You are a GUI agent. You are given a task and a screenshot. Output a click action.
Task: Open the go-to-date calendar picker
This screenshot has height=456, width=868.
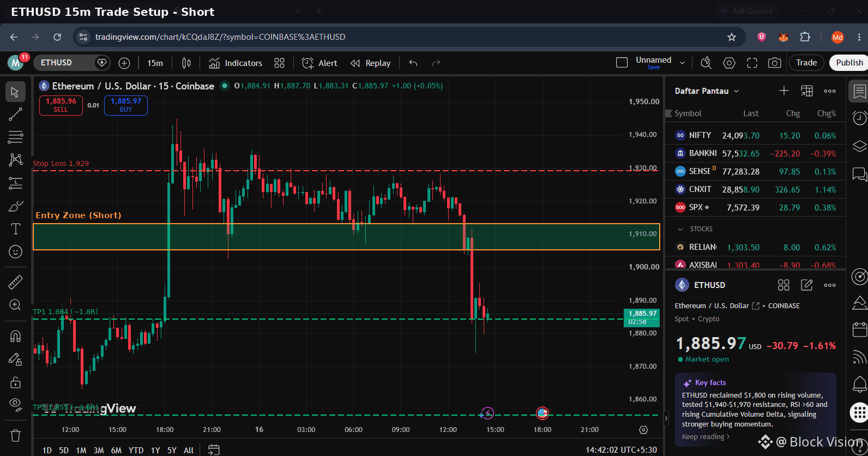214,450
